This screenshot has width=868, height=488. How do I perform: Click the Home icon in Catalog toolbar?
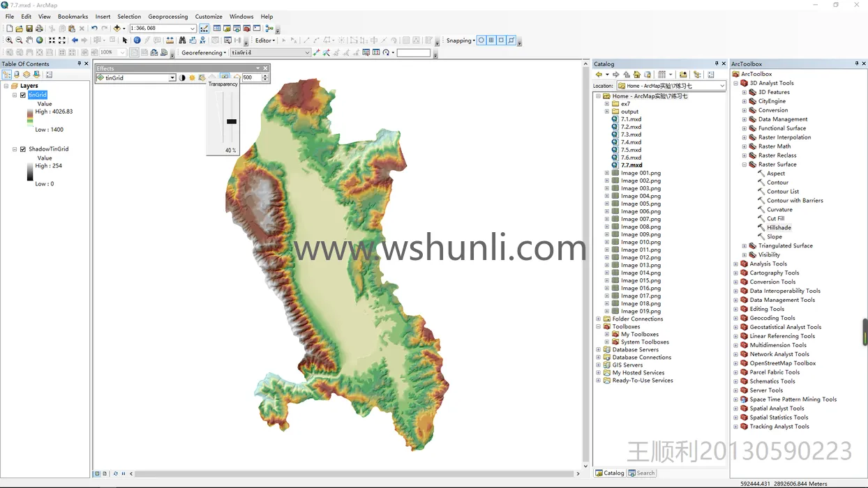point(637,75)
